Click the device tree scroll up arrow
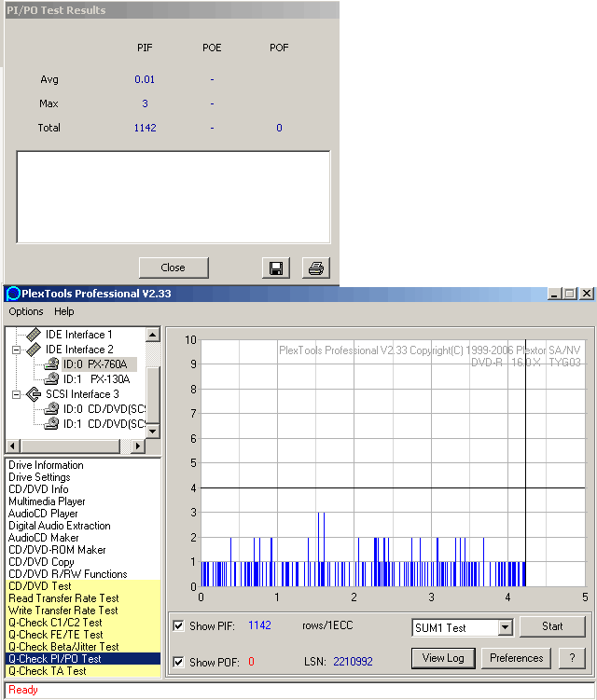 (x=153, y=335)
